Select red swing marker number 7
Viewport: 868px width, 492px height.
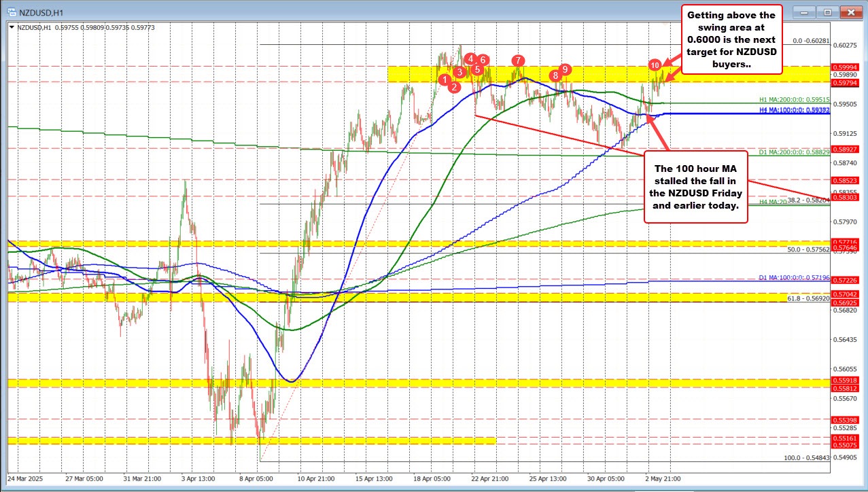coord(519,60)
